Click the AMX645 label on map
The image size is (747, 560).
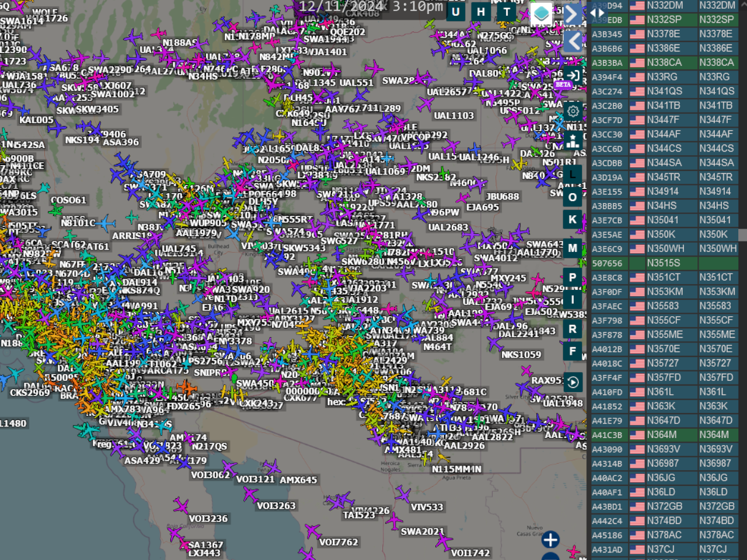[298, 480]
